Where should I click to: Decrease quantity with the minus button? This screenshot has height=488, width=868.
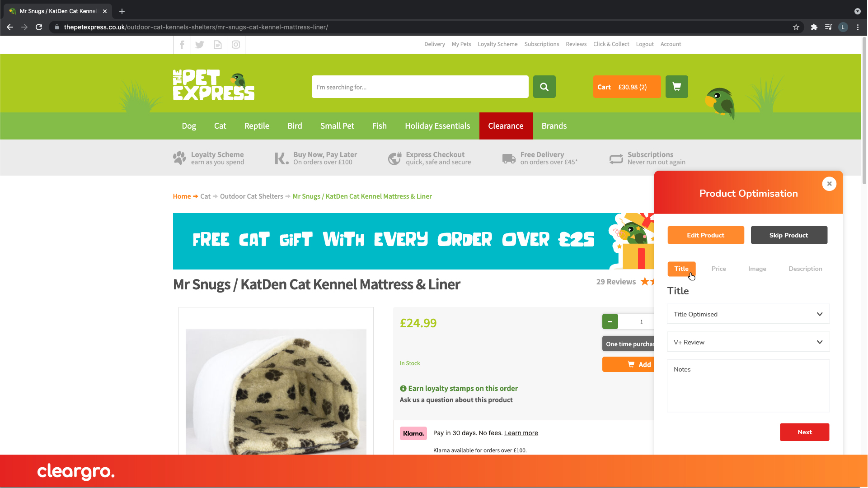point(610,322)
